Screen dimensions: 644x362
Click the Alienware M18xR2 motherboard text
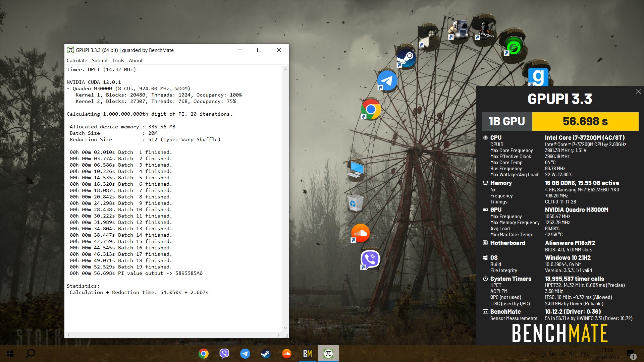click(x=570, y=243)
